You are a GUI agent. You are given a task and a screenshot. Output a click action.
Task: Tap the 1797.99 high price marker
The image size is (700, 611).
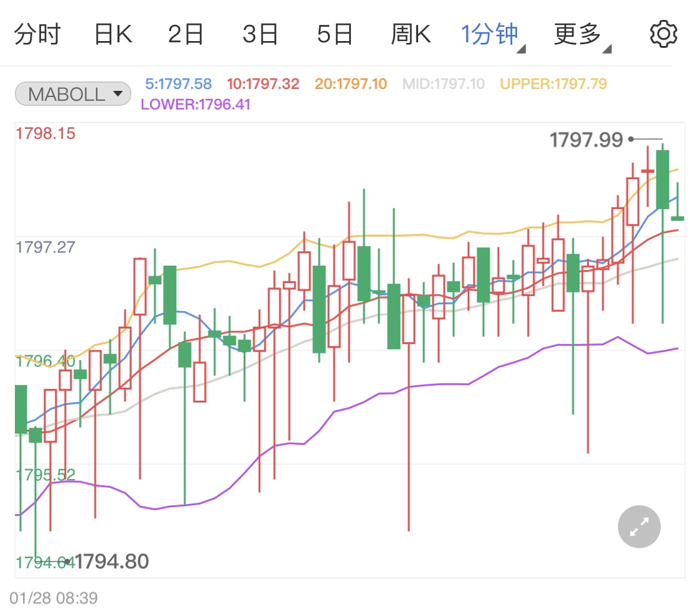coord(586,140)
